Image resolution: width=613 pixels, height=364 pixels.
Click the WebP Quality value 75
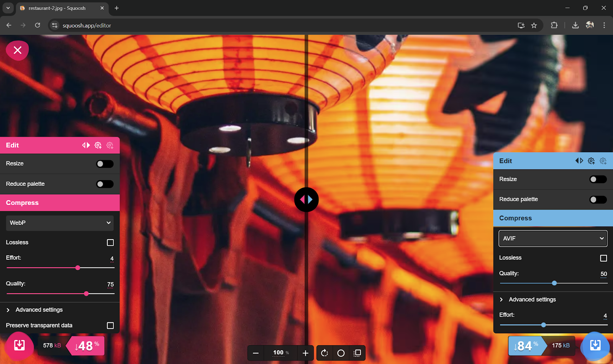(110, 284)
